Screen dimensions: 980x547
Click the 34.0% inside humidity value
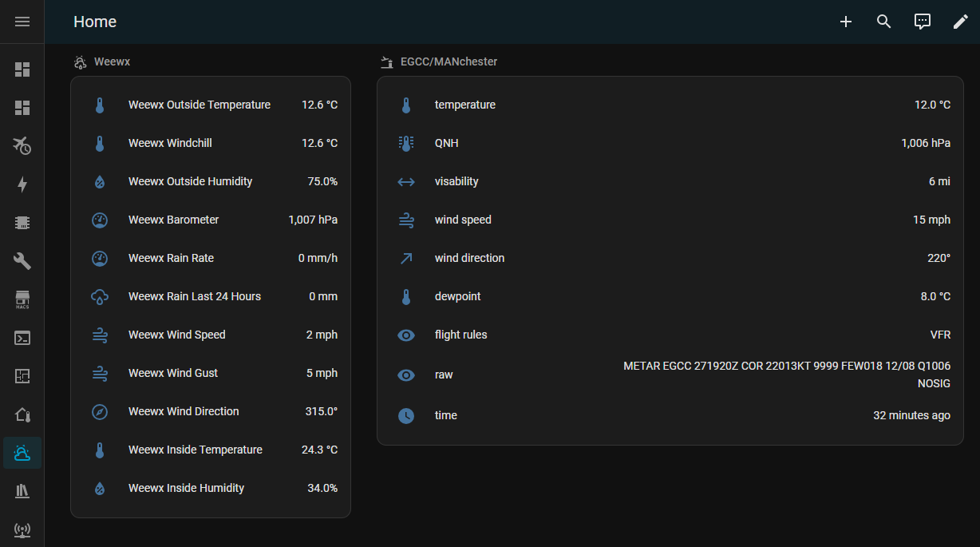coord(322,488)
